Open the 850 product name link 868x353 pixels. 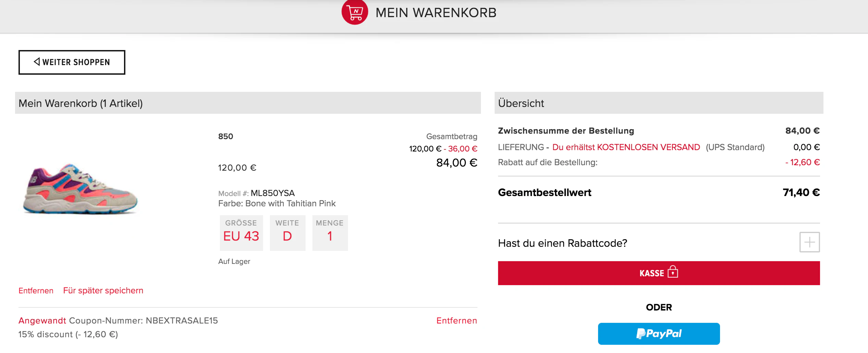tap(225, 136)
